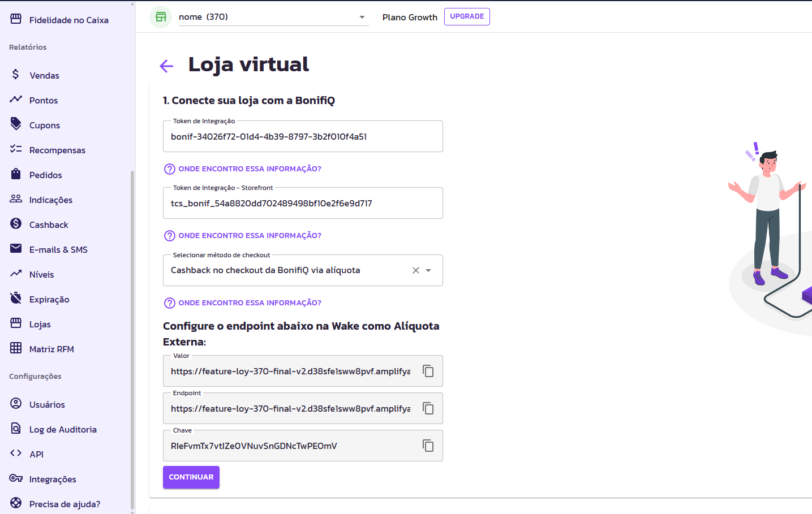
Task: Open the Pontos report
Action: click(44, 100)
